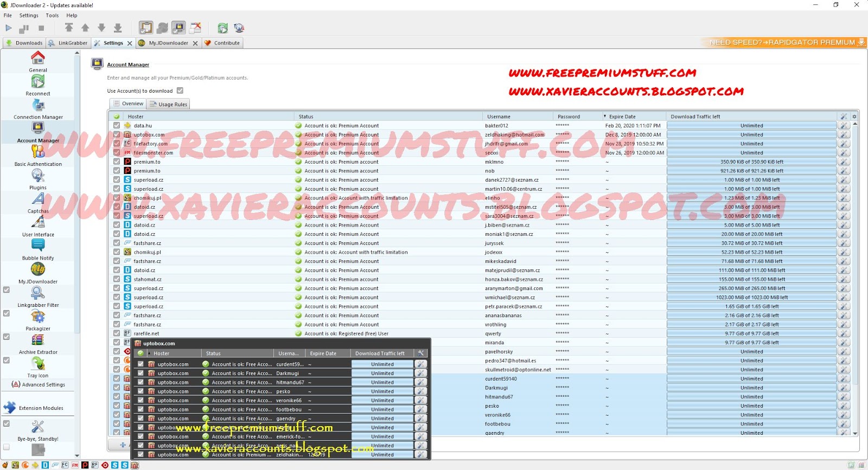
Task: Toggle the Tray Icon extension checkbox
Action: tap(7, 360)
